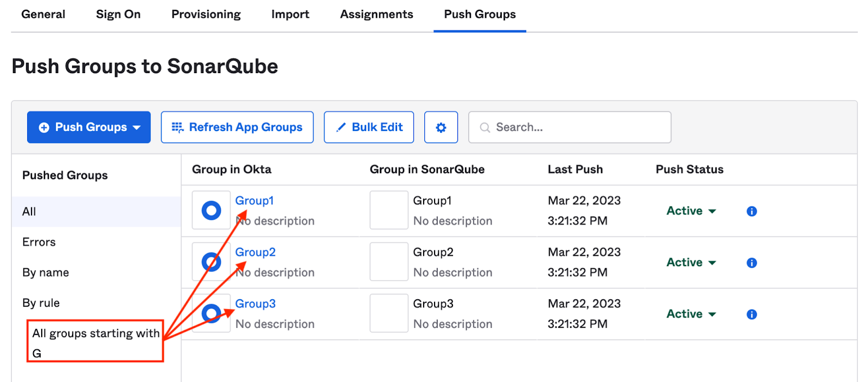The width and height of the screenshot is (868, 382).
Task: Click the SonarQube app icon for Group2
Action: [x=388, y=262]
